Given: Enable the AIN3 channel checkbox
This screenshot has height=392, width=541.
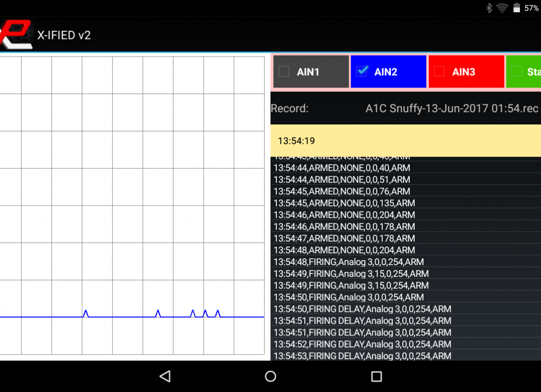Looking at the screenshot, I should pos(440,72).
